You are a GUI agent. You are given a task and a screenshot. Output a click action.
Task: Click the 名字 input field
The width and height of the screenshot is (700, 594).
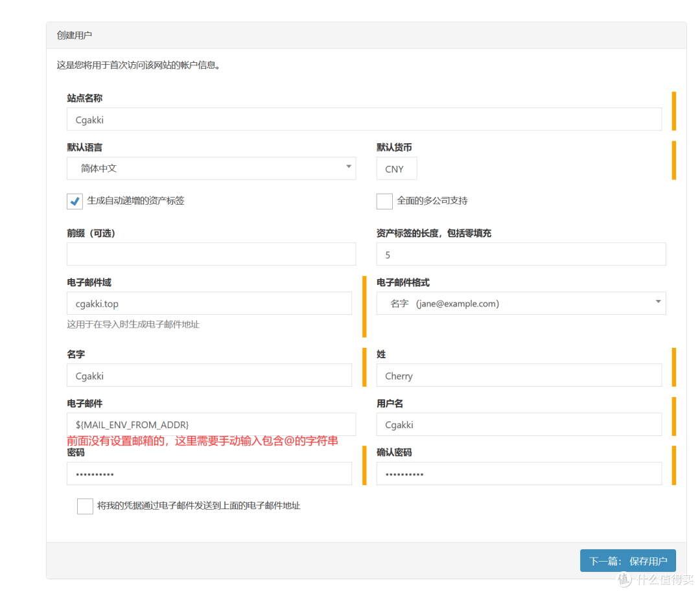click(209, 375)
